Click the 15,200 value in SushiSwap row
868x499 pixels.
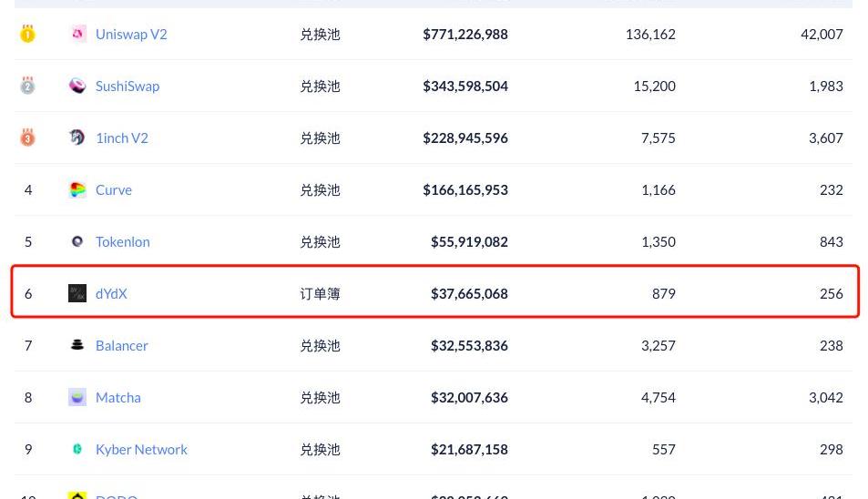(x=654, y=87)
